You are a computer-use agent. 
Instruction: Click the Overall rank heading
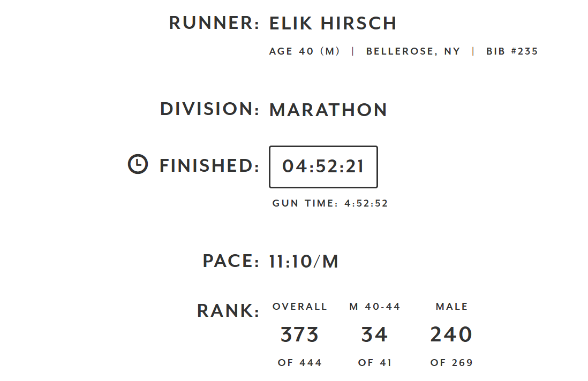(x=299, y=307)
